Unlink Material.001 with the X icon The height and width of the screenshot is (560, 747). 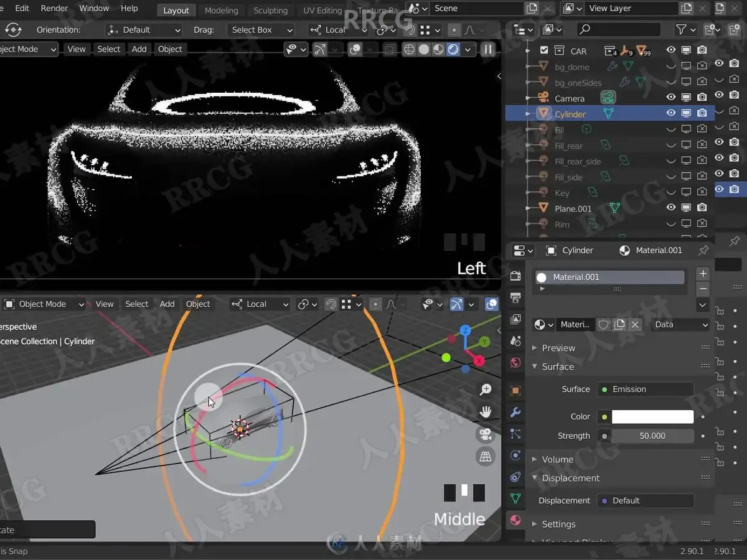pyautogui.click(x=635, y=325)
